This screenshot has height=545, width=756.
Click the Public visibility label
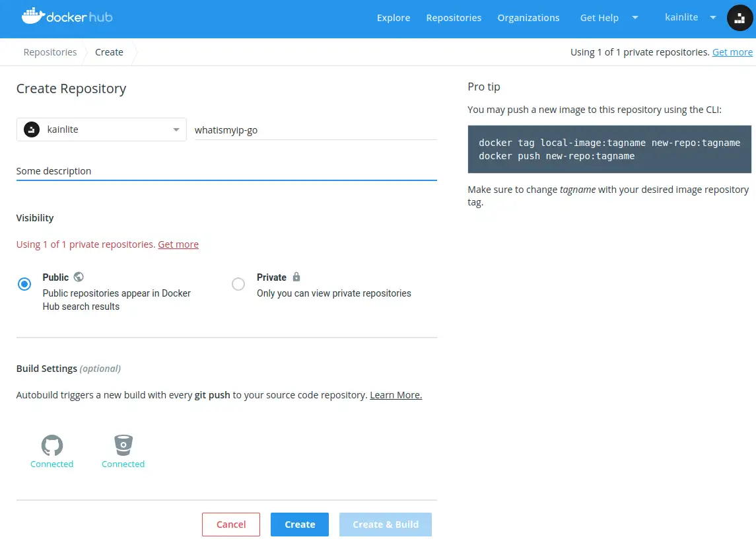tap(55, 277)
